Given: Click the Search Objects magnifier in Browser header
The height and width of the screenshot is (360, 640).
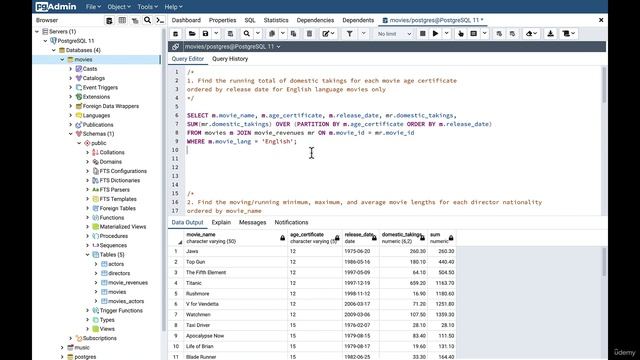Looking at the screenshot, I should (147, 20).
